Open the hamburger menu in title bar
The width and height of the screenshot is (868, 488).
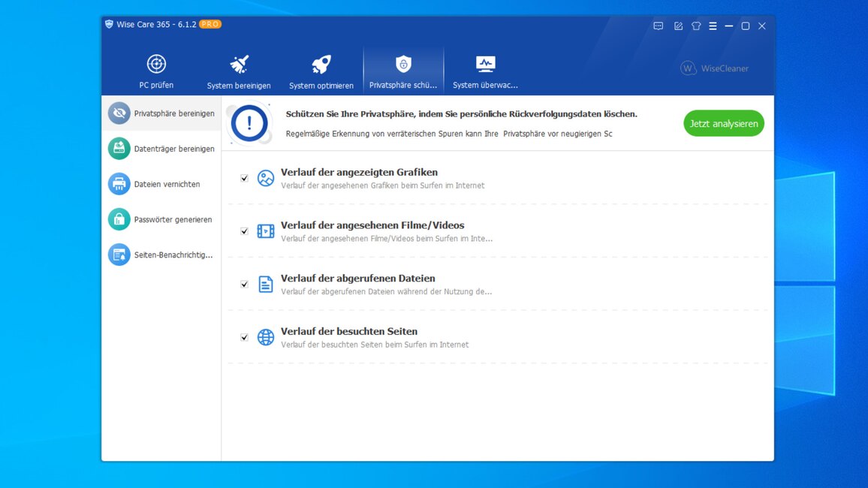[x=713, y=26]
